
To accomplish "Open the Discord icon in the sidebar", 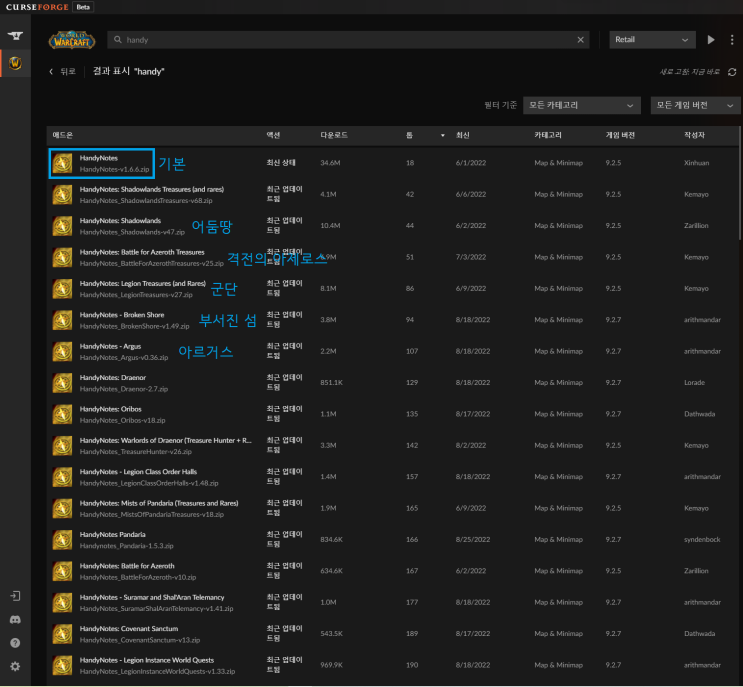I will coord(15,620).
